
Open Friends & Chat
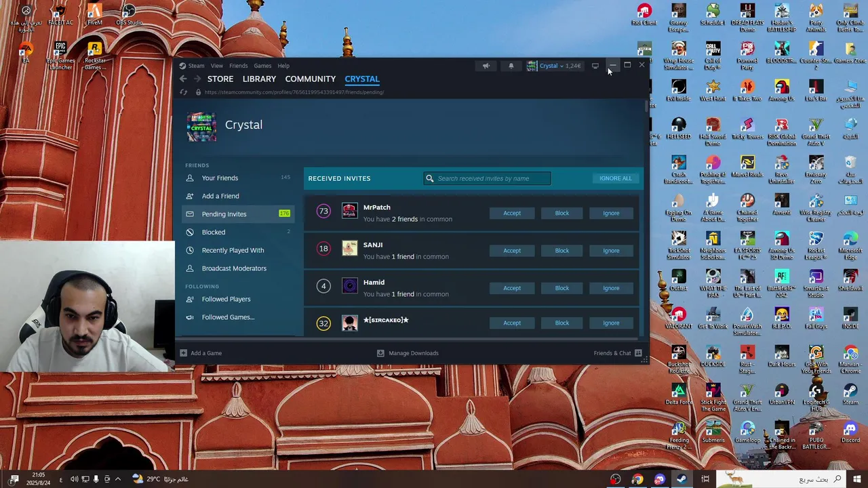tap(618, 353)
